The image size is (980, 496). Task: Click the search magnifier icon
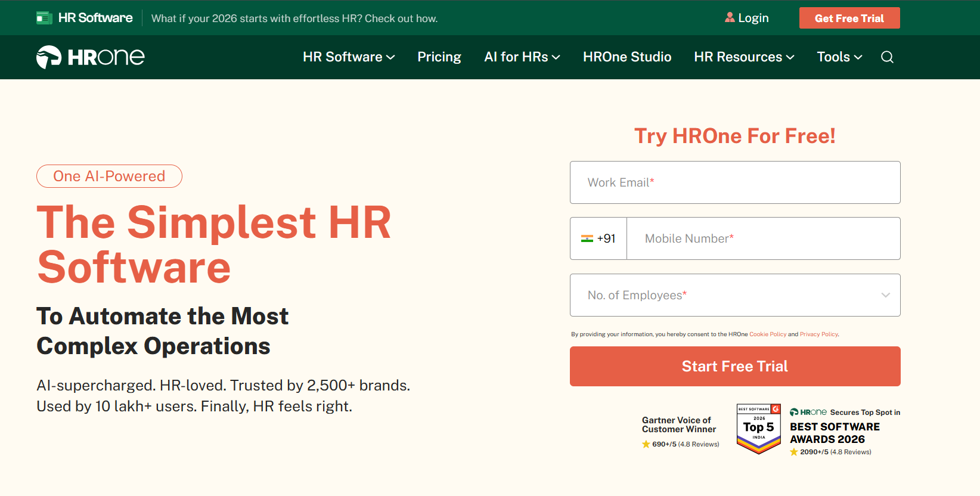(887, 57)
